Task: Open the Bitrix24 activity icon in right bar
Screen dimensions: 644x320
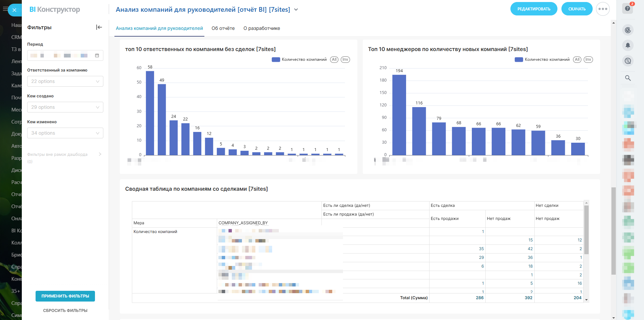Action: point(628,30)
